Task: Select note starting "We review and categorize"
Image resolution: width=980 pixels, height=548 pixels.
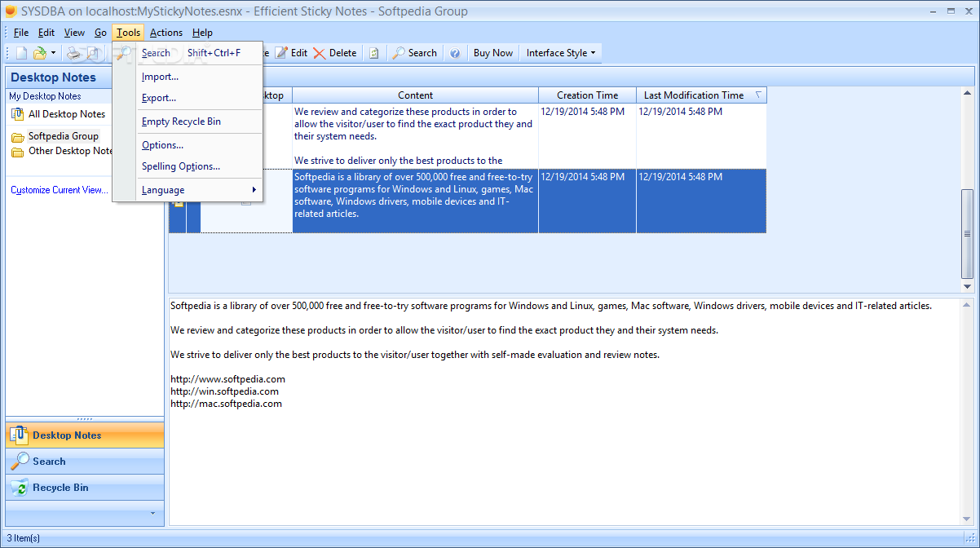Action: (x=414, y=136)
